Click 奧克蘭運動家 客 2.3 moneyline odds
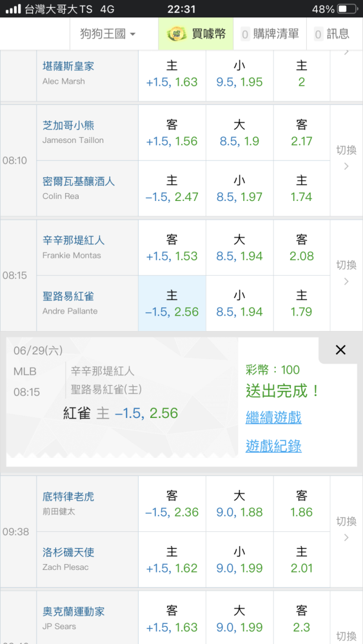Viewport: 363px width, 644px height. click(x=302, y=618)
